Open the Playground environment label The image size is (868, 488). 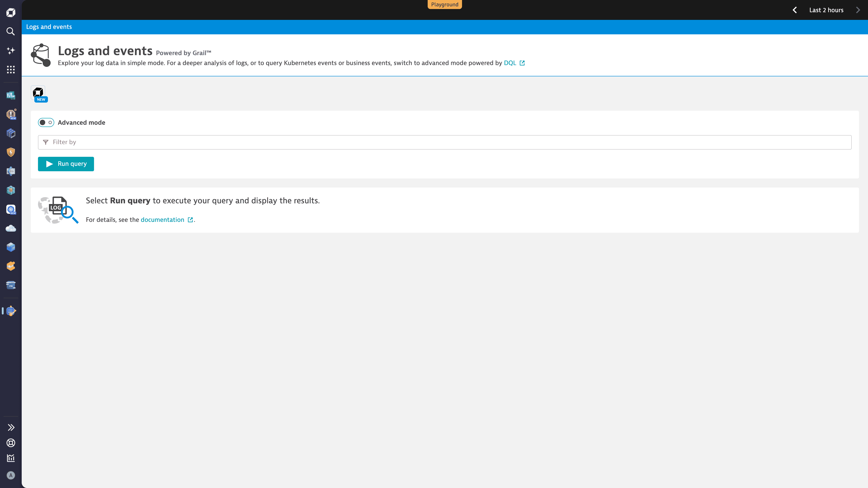coord(444,4)
